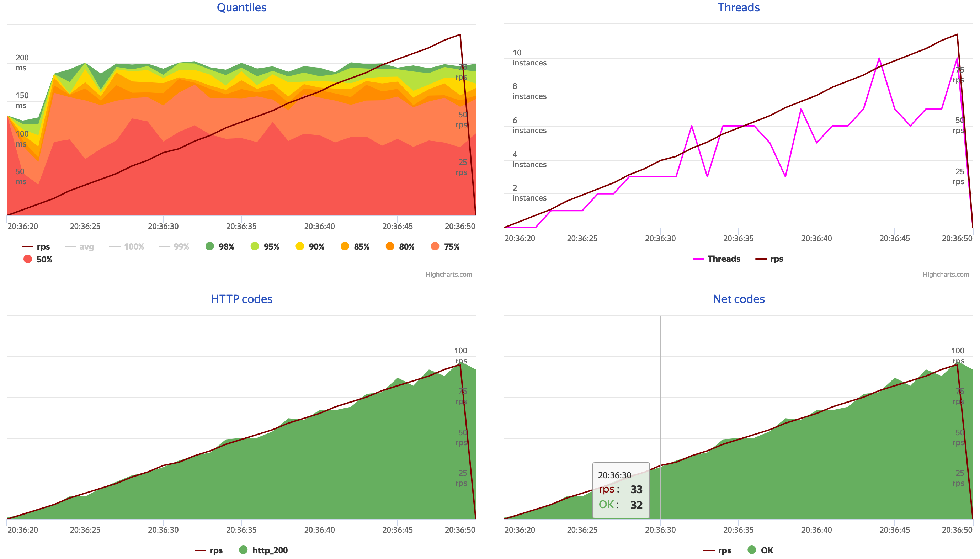Click the Threads spike at 10 instances
Viewport: 980px width, 559px height.
(x=879, y=58)
